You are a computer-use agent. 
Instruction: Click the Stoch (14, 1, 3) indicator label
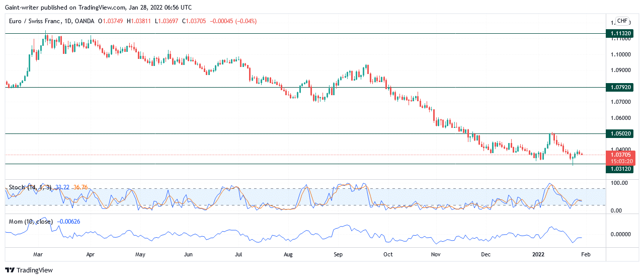pyautogui.click(x=30, y=187)
